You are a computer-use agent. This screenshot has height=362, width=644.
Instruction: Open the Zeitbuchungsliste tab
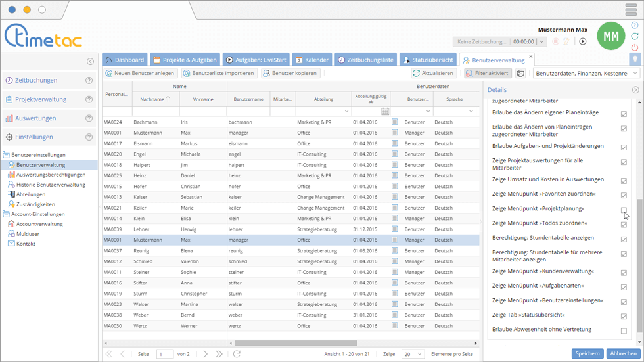click(x=366, y=60)
